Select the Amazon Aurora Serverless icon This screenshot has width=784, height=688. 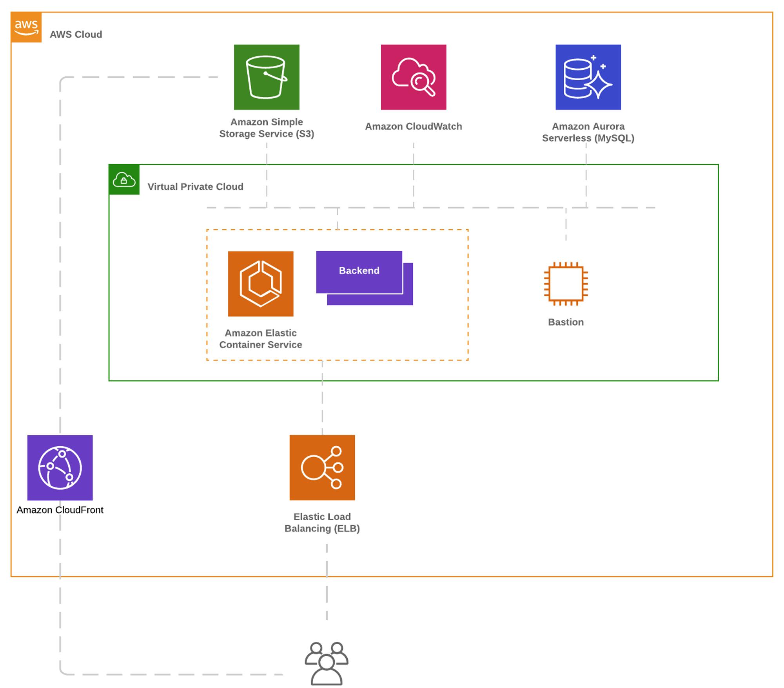tap(588, 77)
